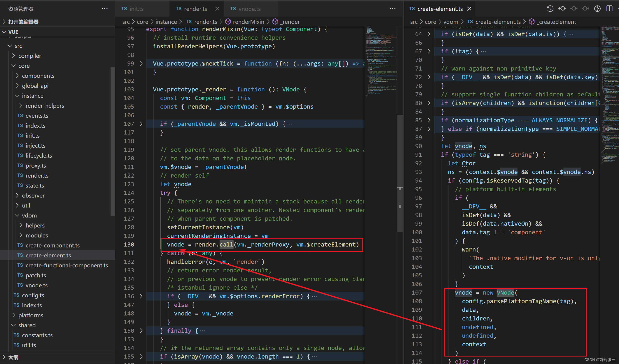Expand the compiler folder
Screen dimensions: 619x364
[57, 56]
